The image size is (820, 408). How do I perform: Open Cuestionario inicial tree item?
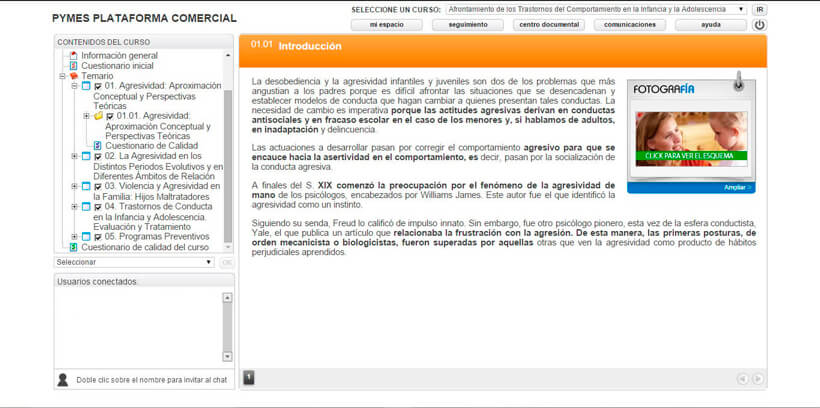pyautogui.click(x=117, y=66)
